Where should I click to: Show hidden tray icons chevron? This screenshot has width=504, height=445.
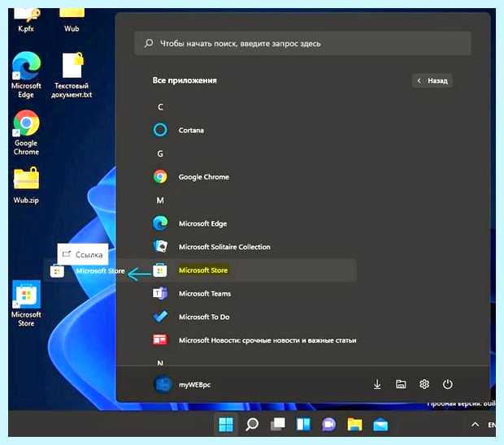[x=475, y=425]
